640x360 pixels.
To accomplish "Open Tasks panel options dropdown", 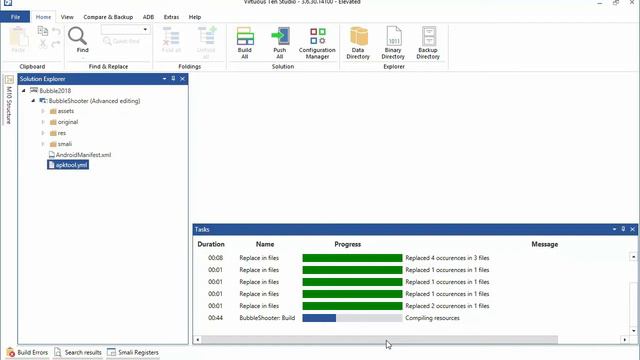I will coord(614,229).
